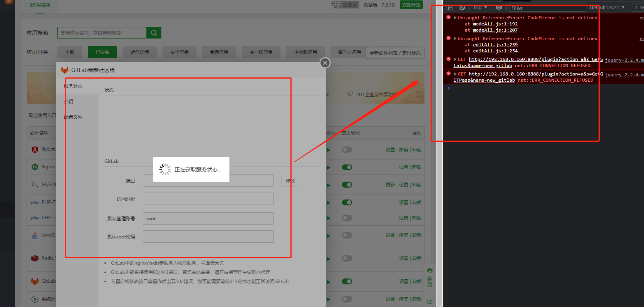644x307 pixels.
Task: Click the 立即升级 upgrade button
Action: (x=412, y=5)
